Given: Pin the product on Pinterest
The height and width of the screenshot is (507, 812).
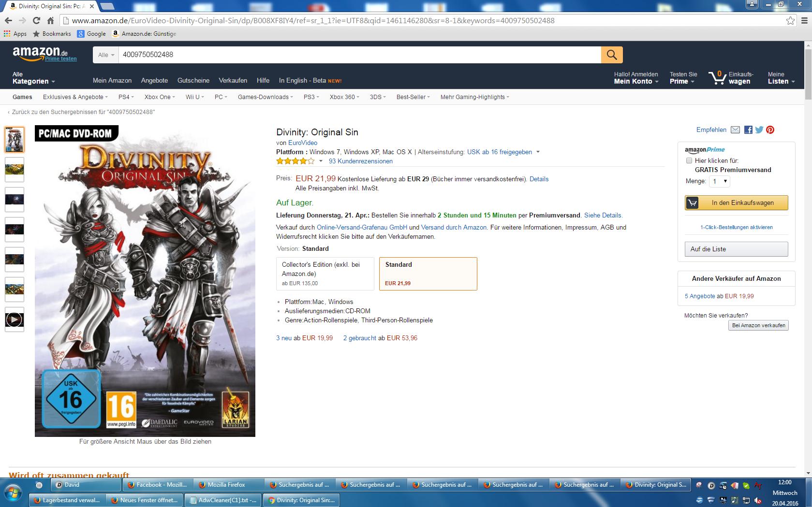Looking at the screenshot, I should pyautogui.click(x=770, y=130).
